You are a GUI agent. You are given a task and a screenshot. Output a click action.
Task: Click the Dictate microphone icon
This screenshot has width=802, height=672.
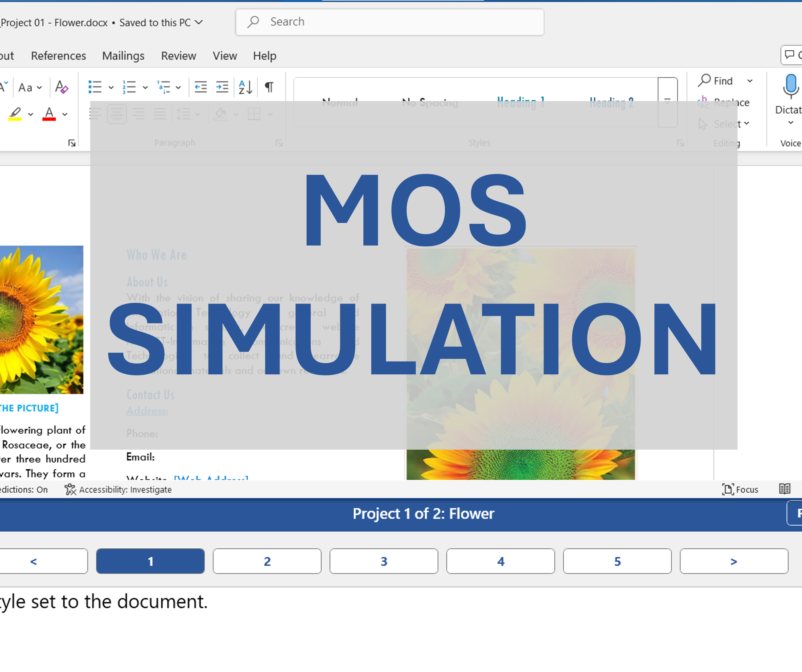791,86
